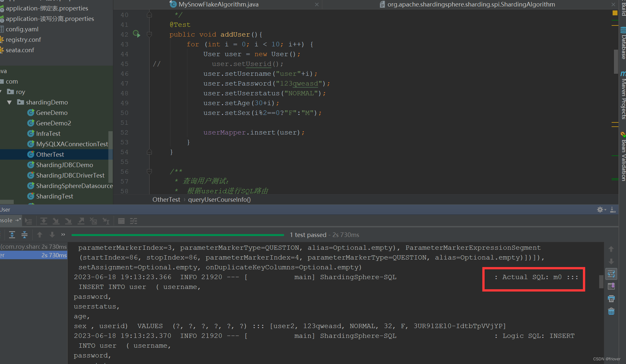The height and width of the screenshot is (364, 626).
Task: Select GeneDemo class in project tree
Action: pos(52,113)
